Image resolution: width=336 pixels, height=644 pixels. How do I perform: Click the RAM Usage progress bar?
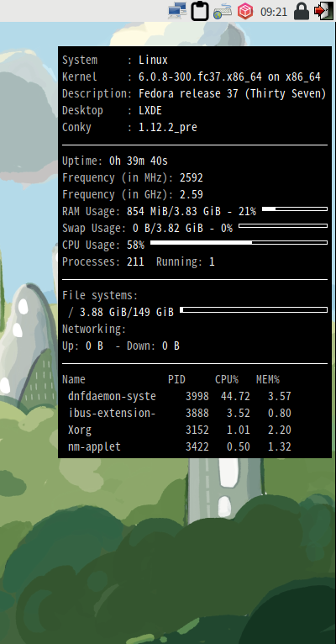pos(295,209)
